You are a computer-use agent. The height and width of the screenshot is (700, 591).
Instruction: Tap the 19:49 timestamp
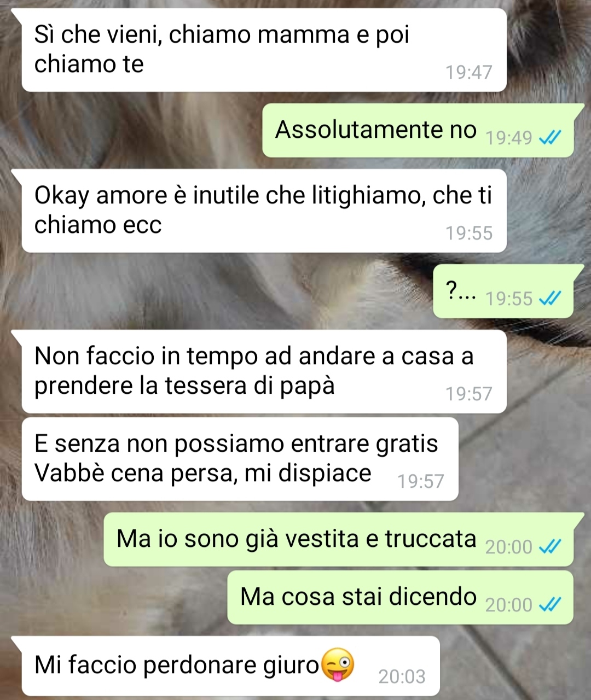click(509, 138)
